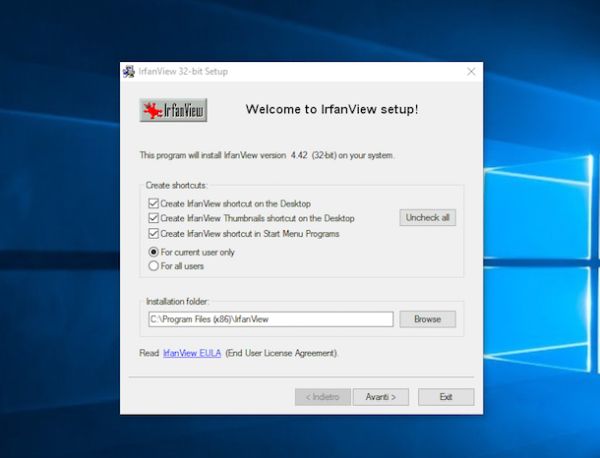
Task: Open the IrfanView EULA link
Action: 192,353
